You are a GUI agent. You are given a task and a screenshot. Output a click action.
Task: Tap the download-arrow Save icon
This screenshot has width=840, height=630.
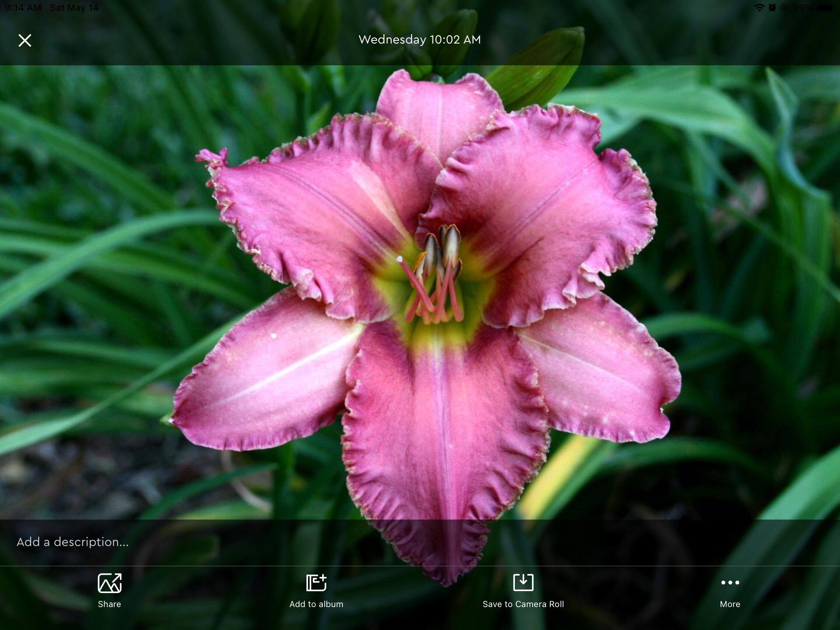click(x=523, y=582)
